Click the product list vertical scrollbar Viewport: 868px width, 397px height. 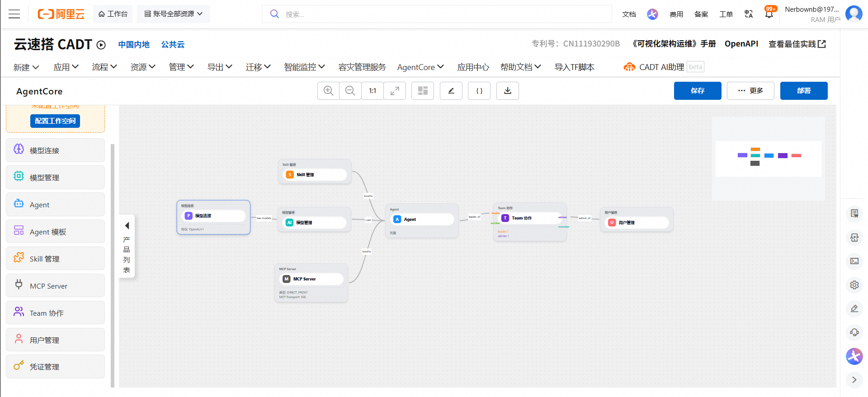tap(113, 266)
